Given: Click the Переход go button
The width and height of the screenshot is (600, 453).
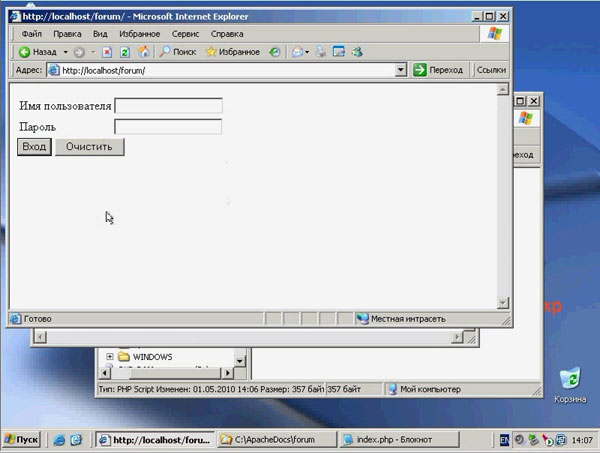Looking at the screenshot, I should 439,70.
